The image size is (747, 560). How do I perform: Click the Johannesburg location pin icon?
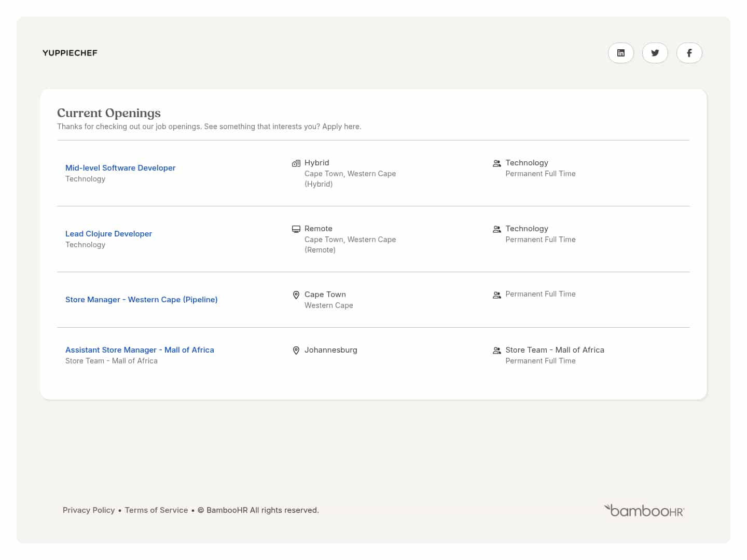click(x=296, y=351)
